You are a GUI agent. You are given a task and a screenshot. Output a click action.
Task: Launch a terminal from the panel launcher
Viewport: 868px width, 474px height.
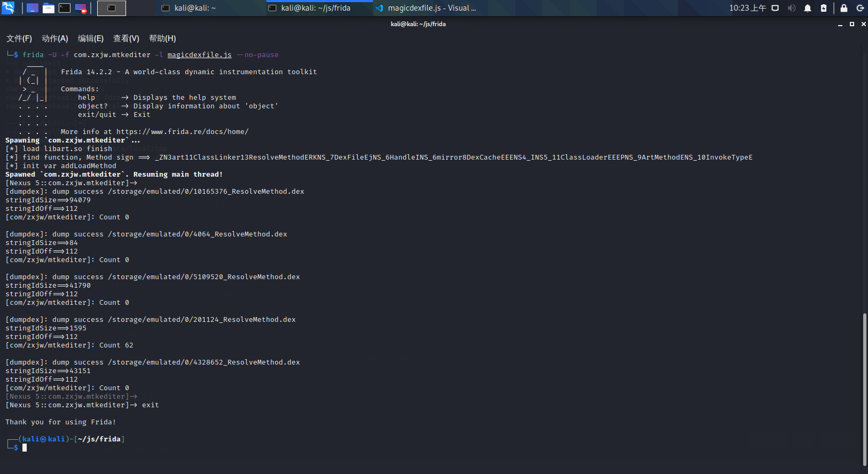pos(65,8)
